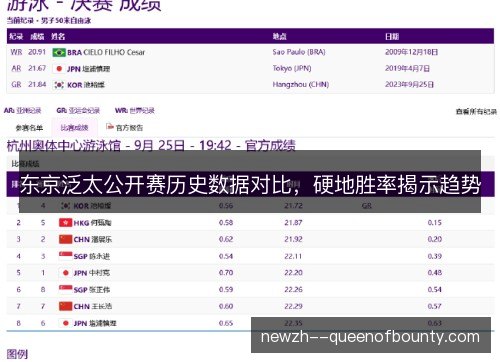Click the date 2019年4月7日
The image size is (500, 362).
pos(407,68)
